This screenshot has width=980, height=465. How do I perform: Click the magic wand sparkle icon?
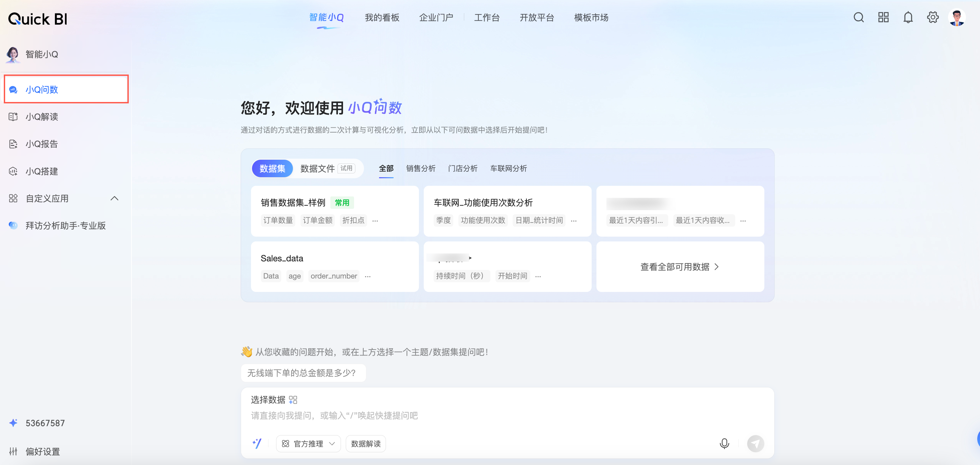pos(257,443)
